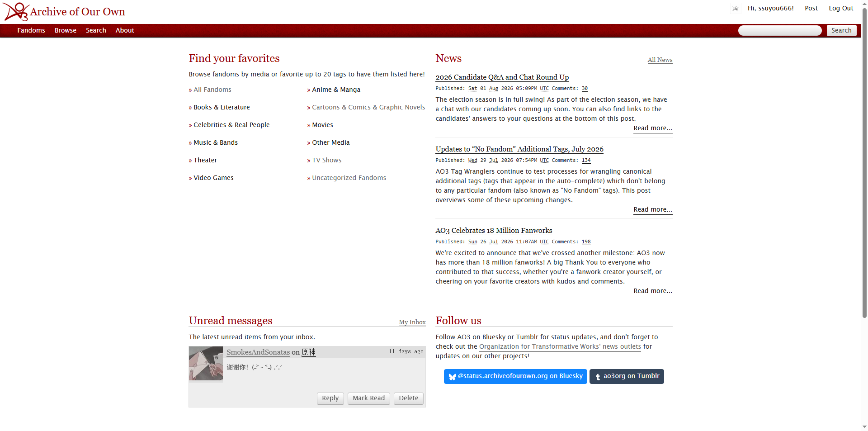Image resolution: width=868 pixels, height=431 pixels.
Task: Open the Post menu
Action: [x=811, y=8]
